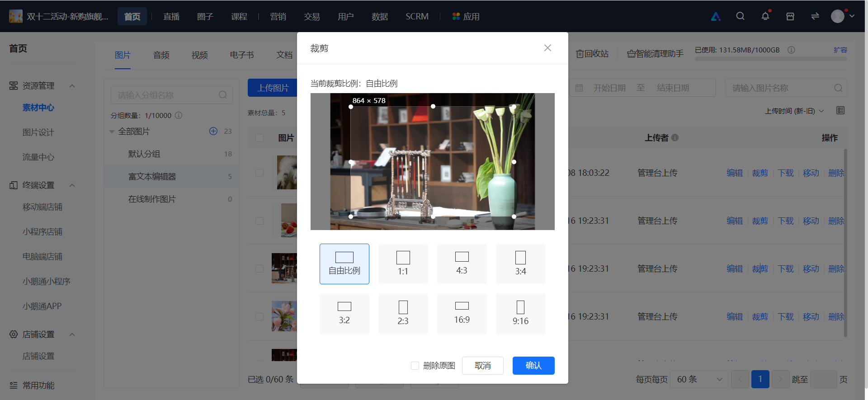Click the shop icon in the header
Viewport: 868px width, 400px height.
point(790,16)
